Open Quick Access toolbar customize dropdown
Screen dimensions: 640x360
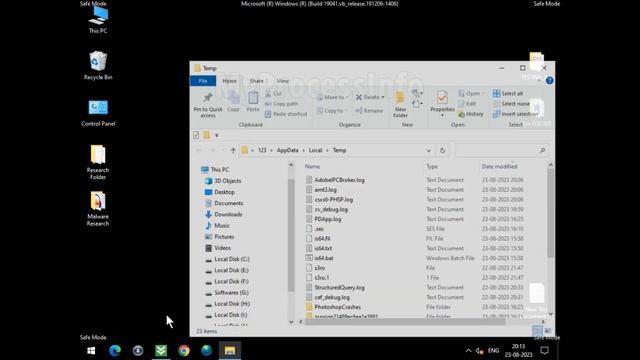tap(217, 135)
